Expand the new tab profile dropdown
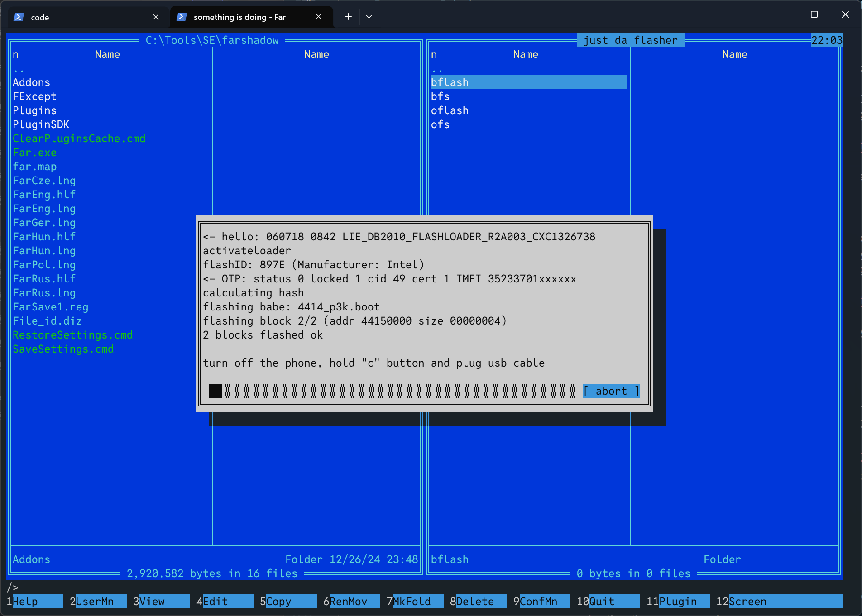Image resolution: width=862 pixels, height=616 pixels. [x=369, y=17]
